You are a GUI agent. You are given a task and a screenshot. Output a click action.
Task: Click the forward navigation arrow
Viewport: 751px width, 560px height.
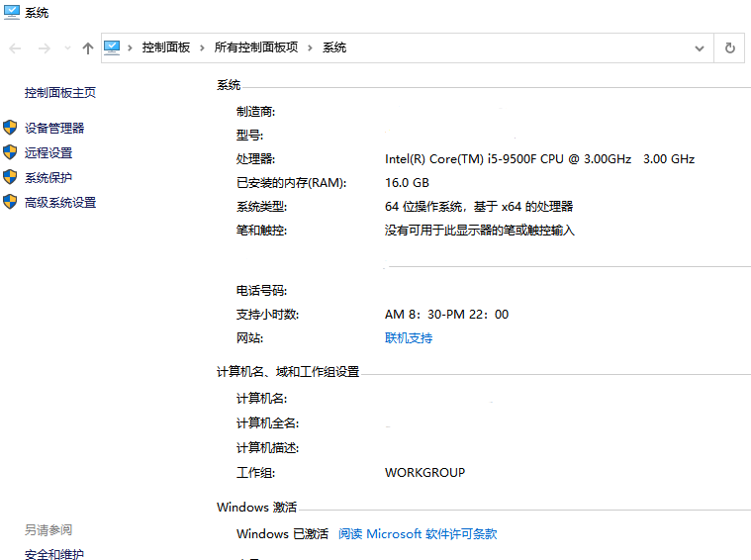pyautogui.click(x=44, y=47)
